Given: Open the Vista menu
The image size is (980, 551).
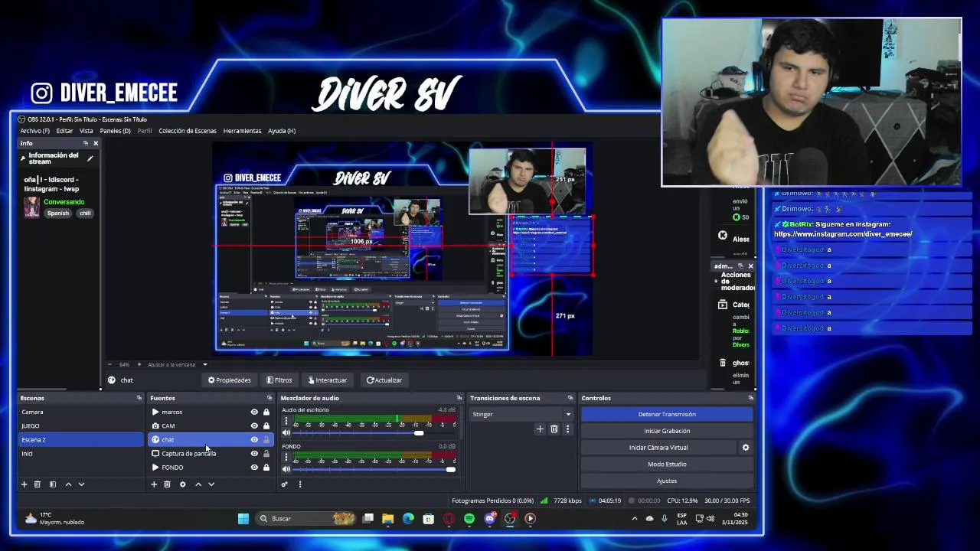Looking at the screenshot, I should click(86, 131).
